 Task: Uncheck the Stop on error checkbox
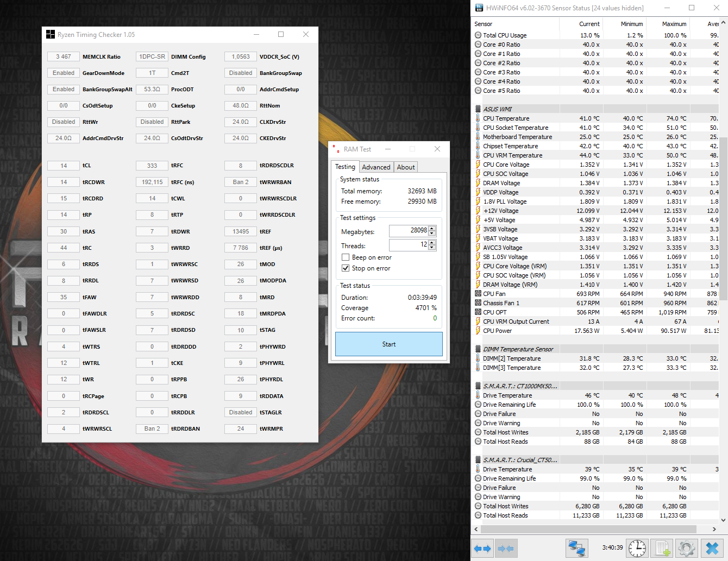point(346,268)
